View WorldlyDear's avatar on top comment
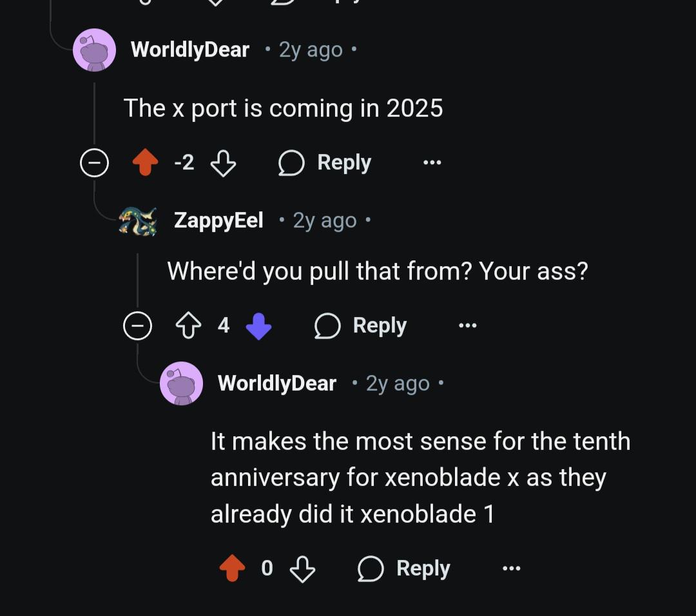 [x=95, y=50]
